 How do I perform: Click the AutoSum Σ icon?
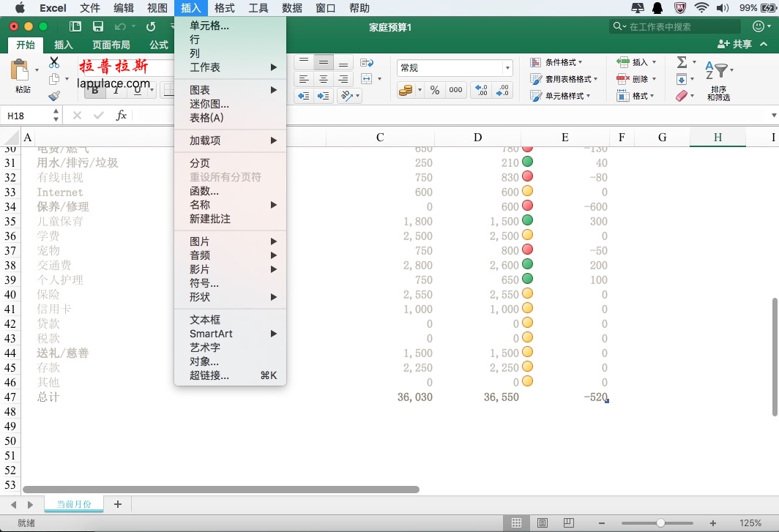click(x=681, y=63)
